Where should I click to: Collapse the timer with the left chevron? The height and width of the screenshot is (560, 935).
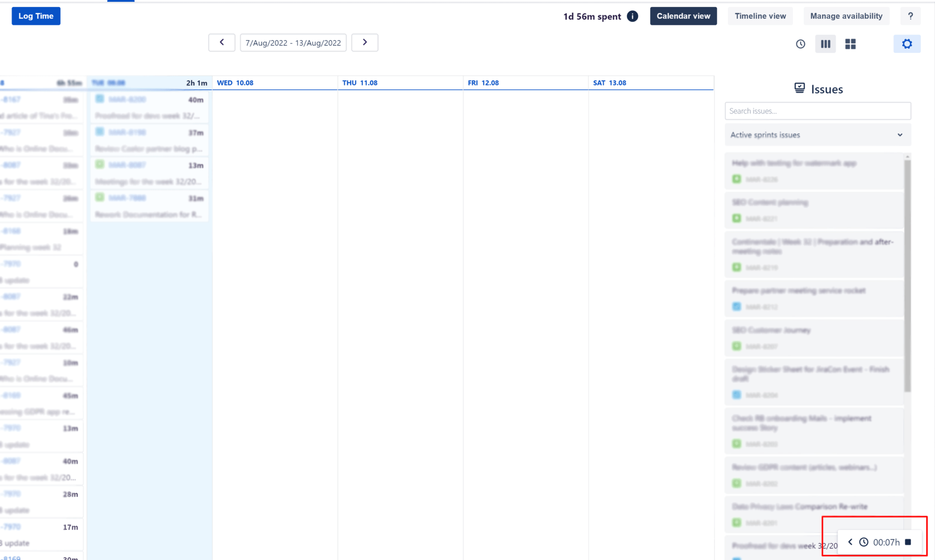click(x=850, y=542)
